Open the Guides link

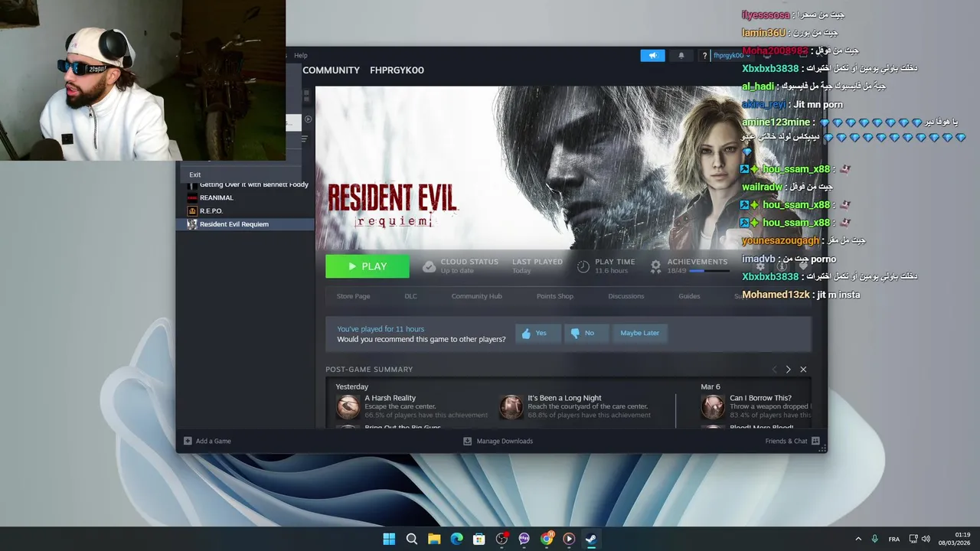coord(689,296)
